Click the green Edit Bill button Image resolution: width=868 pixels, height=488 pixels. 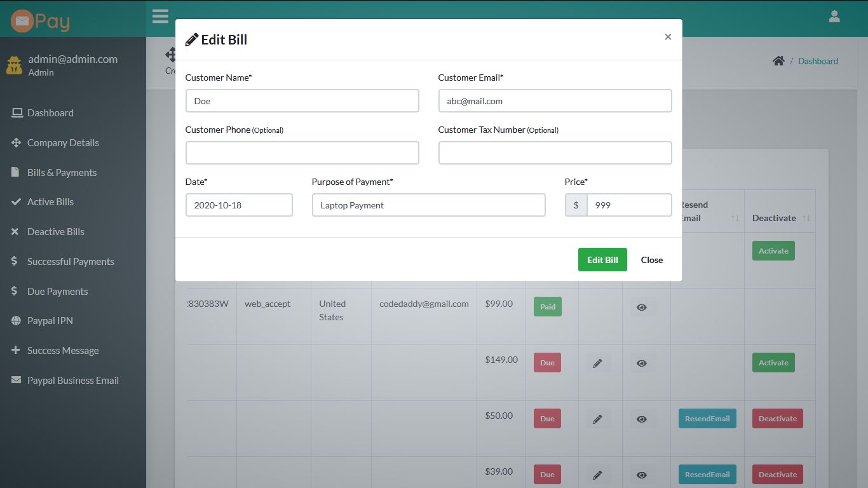(x=602, y=259)
